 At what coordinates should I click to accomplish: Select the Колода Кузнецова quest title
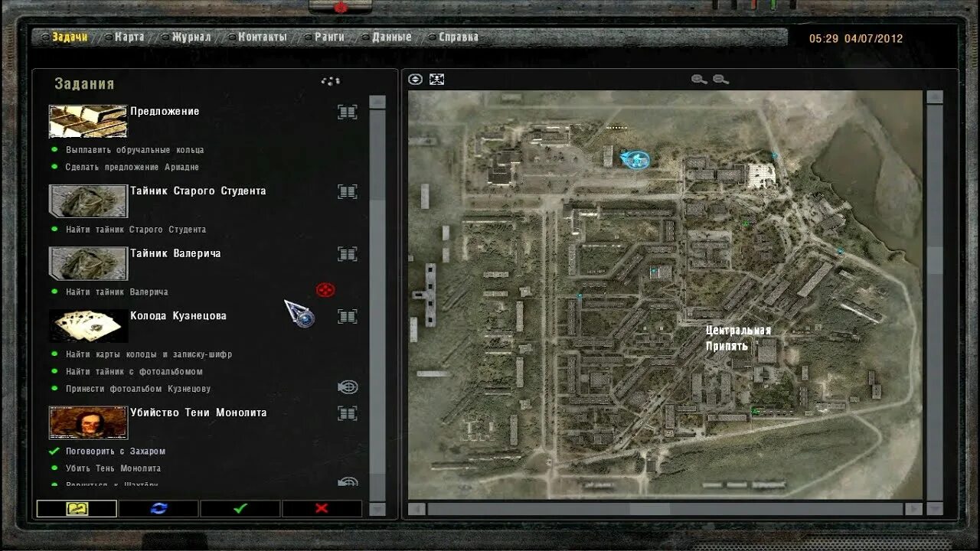178,316
